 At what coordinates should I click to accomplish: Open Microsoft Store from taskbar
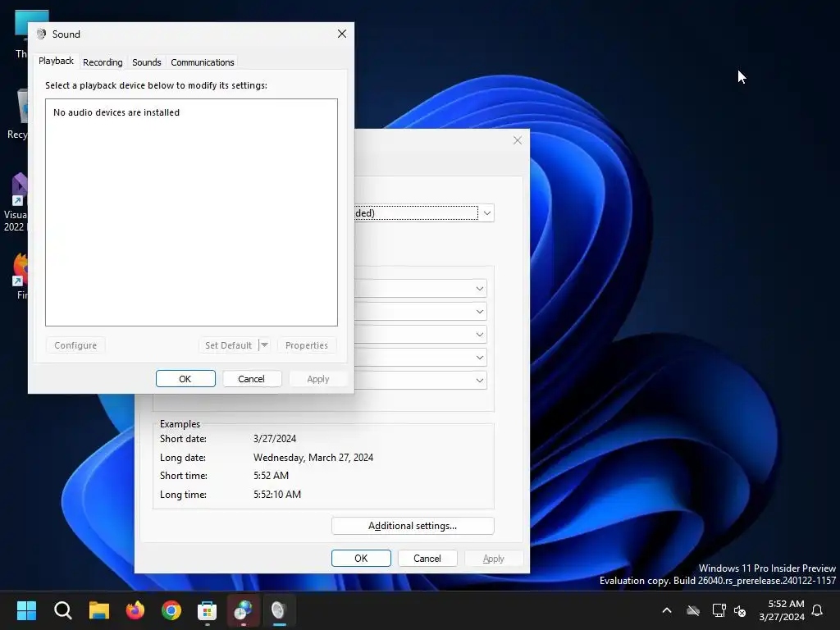pos(208,610)
